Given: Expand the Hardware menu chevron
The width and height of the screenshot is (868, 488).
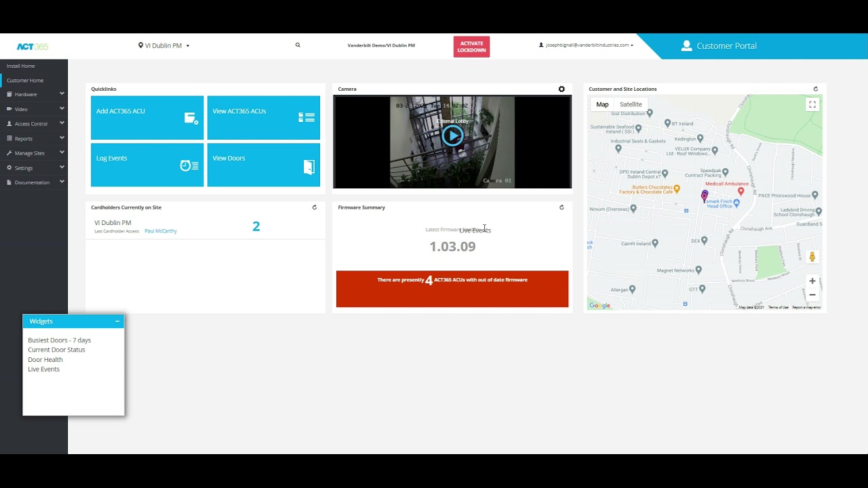Looking at the screenshot, I should click(62, 94).
